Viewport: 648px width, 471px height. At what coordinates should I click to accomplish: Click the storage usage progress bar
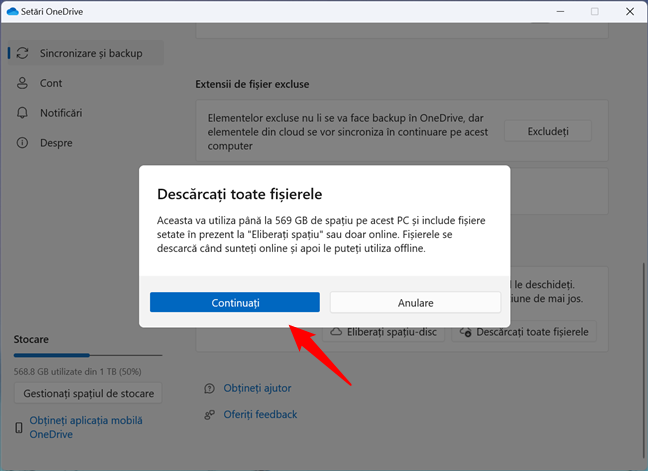(x=88, y=355)
